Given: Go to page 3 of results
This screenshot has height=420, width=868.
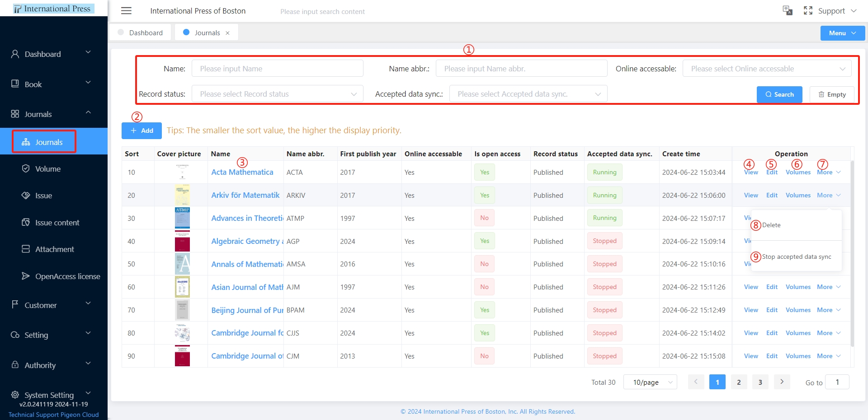Looking at the screenshot, I should click(760, 382).
